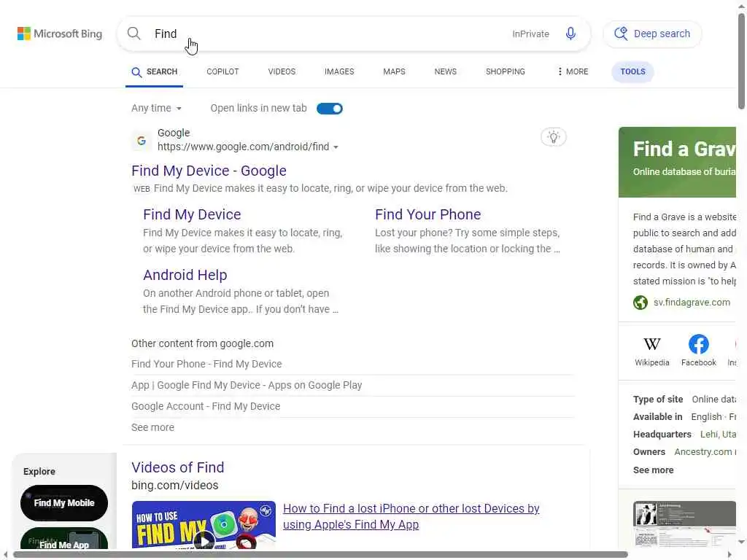
Task: Expand See more under google.com content
Action: click(x=152, y=427)
